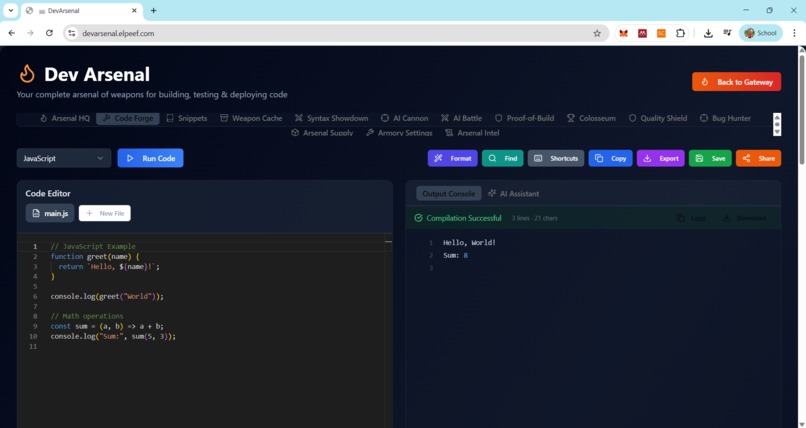Open the Shortcuts button
The image size is (806, 428).
click(556, 158)
